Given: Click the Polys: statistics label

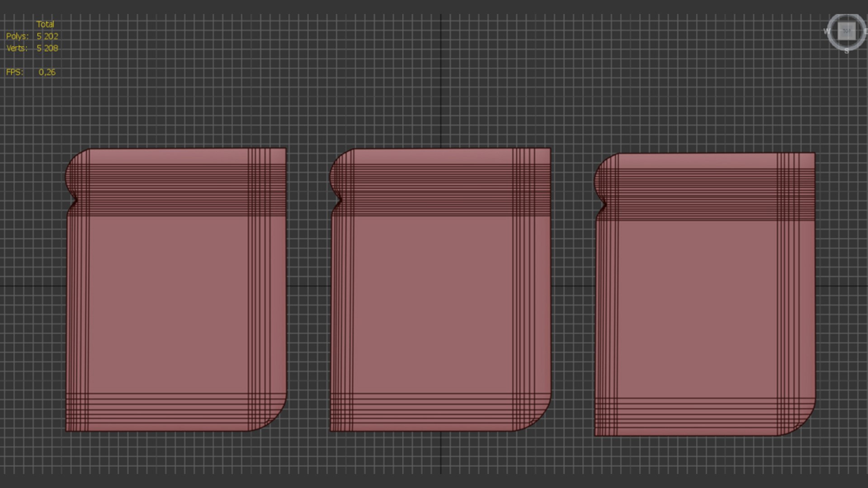Looking at the screenshot, I should pyautogui.click(x=17, y=36).
